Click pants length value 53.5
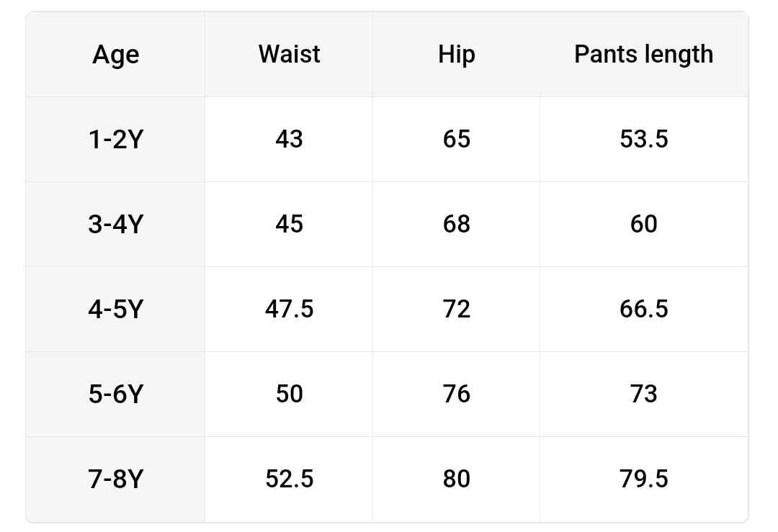This screenshot has height=532, width=778. [x=643, y=139]
